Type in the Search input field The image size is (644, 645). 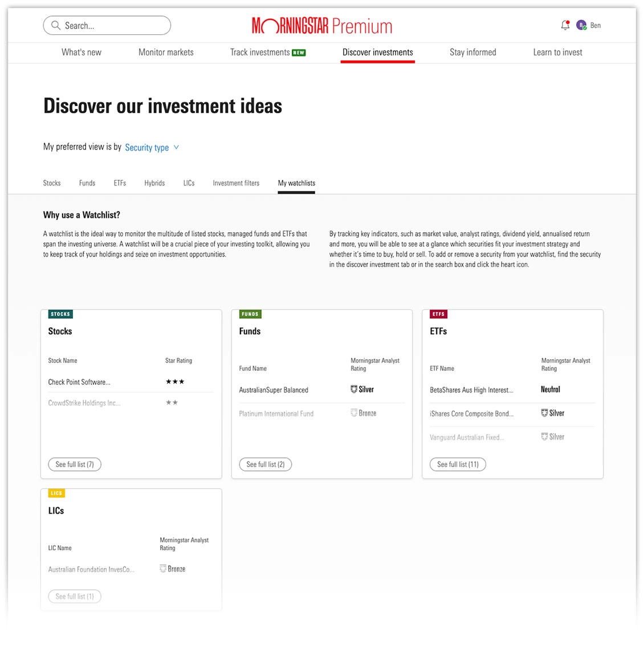click(114, 26)
